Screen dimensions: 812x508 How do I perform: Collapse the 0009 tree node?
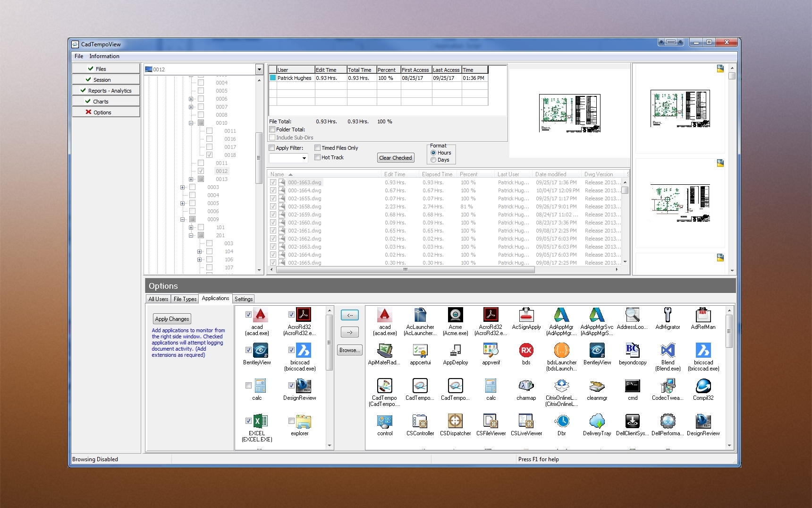[182, 219]
